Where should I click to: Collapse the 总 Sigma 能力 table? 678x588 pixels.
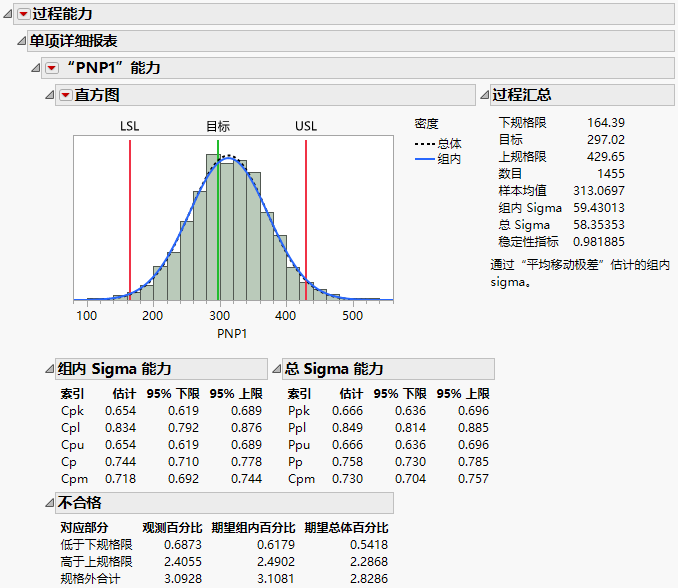pos(277,369)
